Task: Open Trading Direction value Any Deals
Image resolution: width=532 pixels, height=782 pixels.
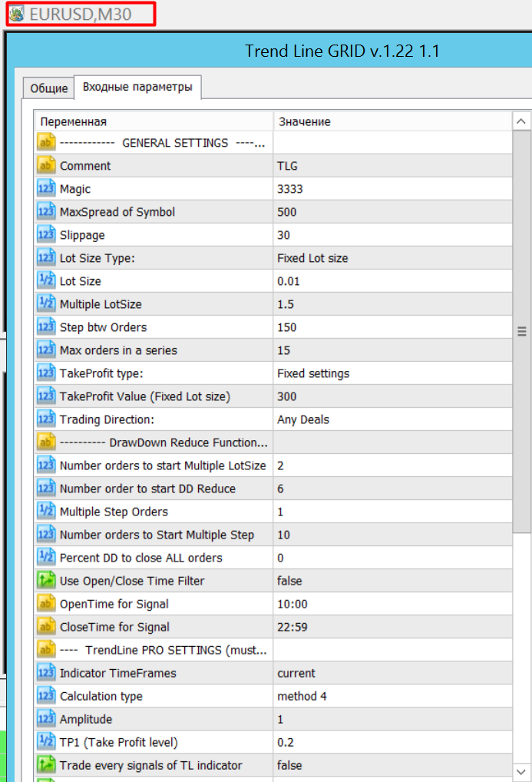Action: tap(392, 419)
